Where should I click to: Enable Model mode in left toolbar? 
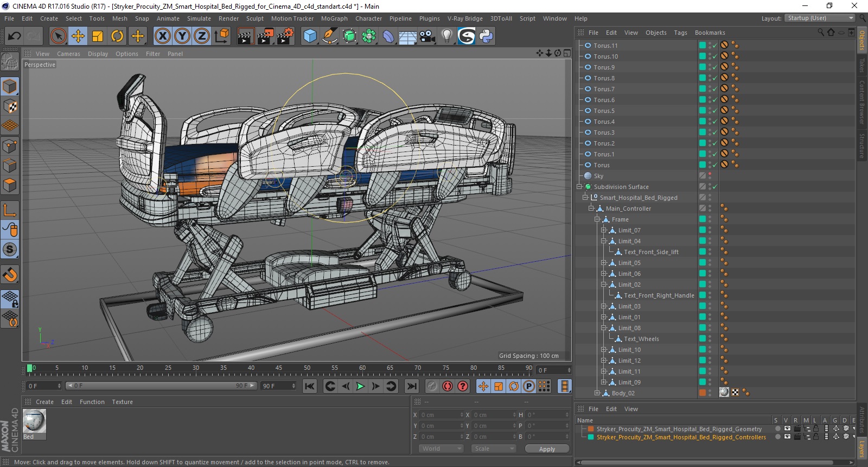click(x=10, y=87)
